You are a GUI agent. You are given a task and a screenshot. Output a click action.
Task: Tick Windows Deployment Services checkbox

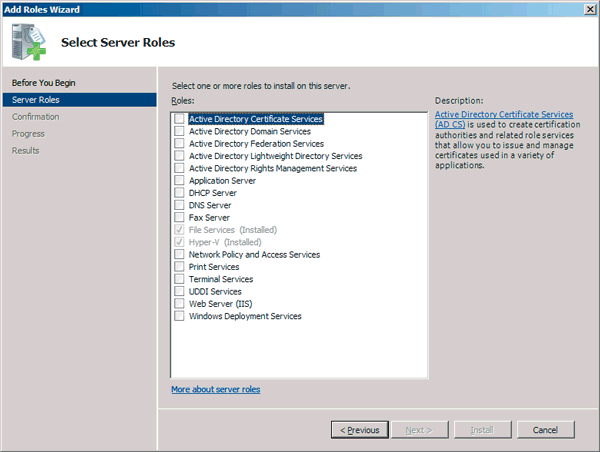[179, 316]
